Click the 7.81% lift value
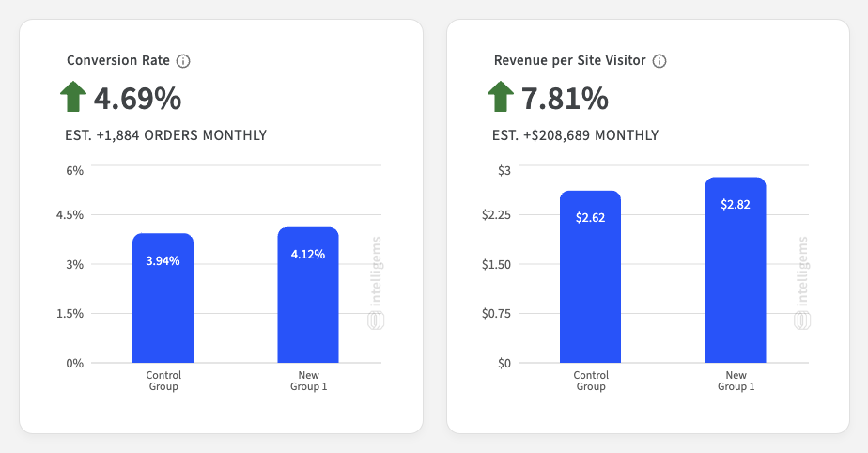The image size is (868, 453). pyautogui.click(x=565, y=99)
